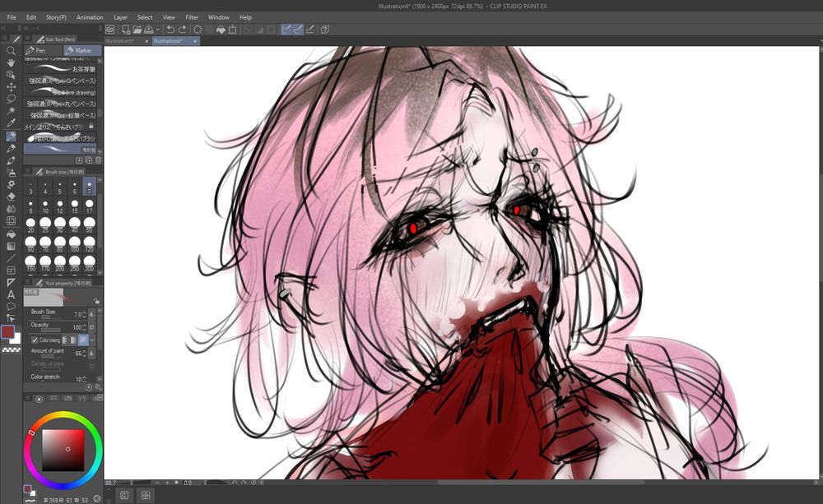The image size is (823, 504).
Task: Select the Ruler tool
Action: pos(11,282)
